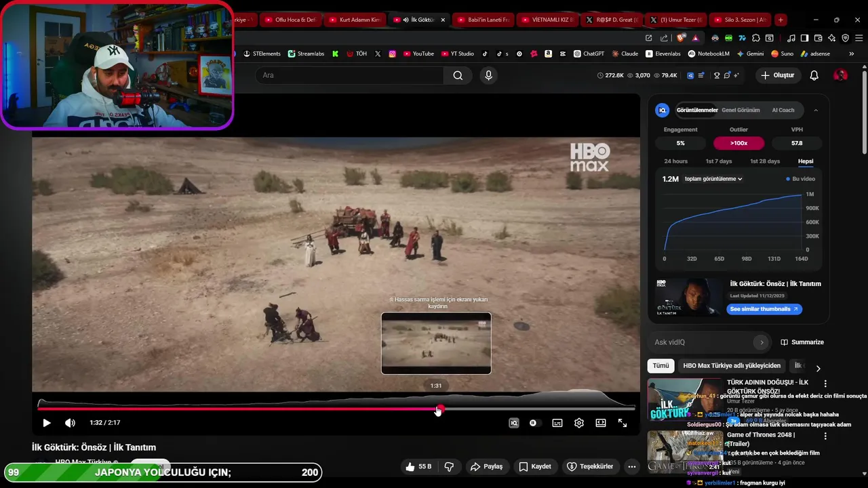Open the vidIQ icon in player controls
This screenshot has height=488, width=868.
pyautogui.click(x=514, y=423)
